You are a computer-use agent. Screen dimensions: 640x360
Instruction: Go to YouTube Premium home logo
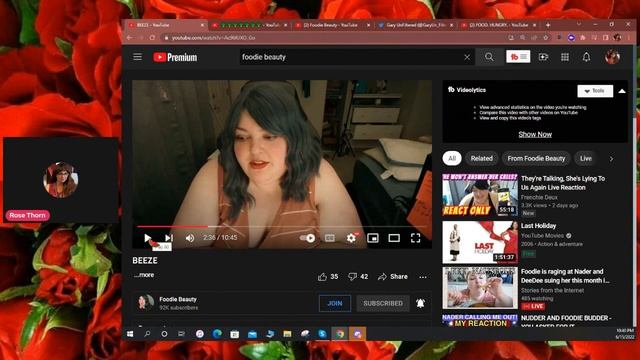pos(175,57)
